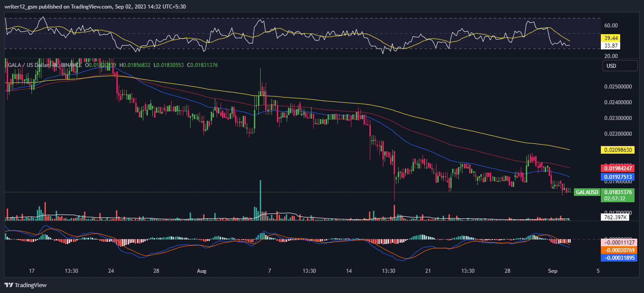Select the red 0.01984247 moving average label
Viewport: 644px width, 293px height.
point(618,169)
